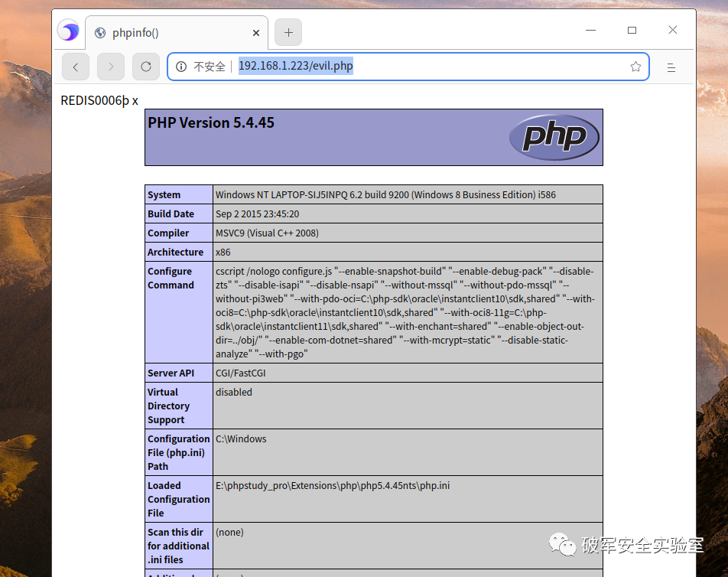Click the 不安全 security label

tap(209, 67)
